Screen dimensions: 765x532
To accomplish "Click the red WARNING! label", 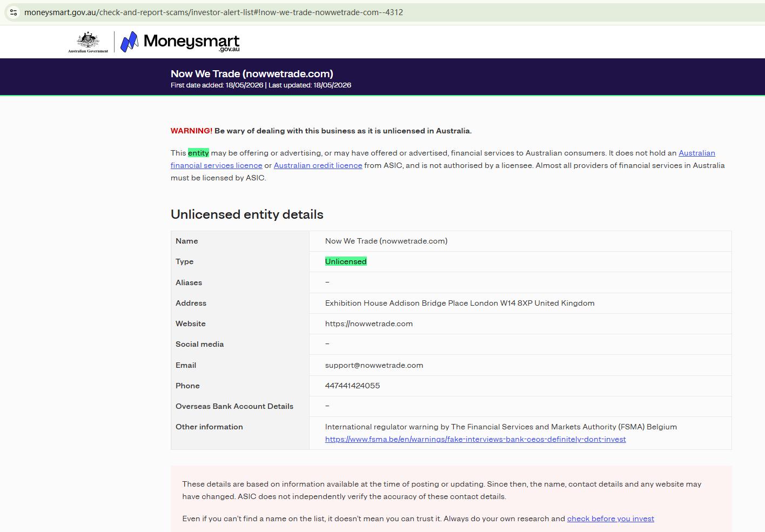I will (191, 131).
